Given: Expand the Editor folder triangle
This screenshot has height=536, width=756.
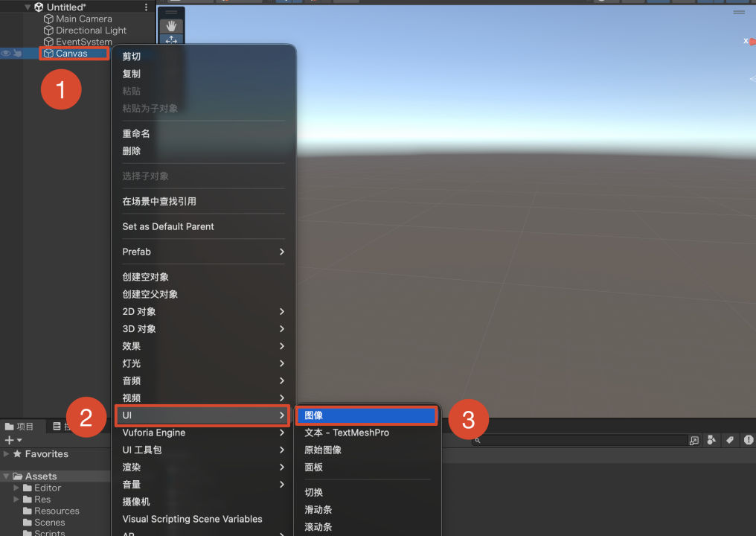Looking at the screenshot, I should [x=16, y=488].
